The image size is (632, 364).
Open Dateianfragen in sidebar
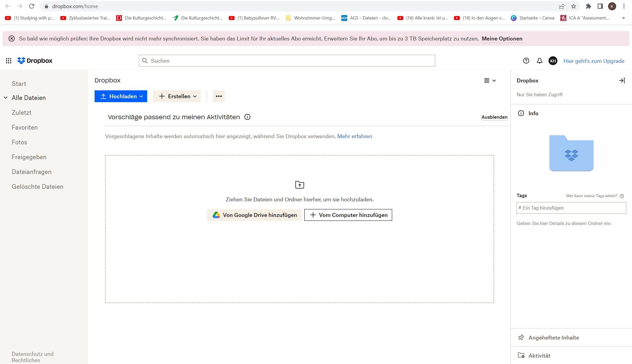[32, 172]
